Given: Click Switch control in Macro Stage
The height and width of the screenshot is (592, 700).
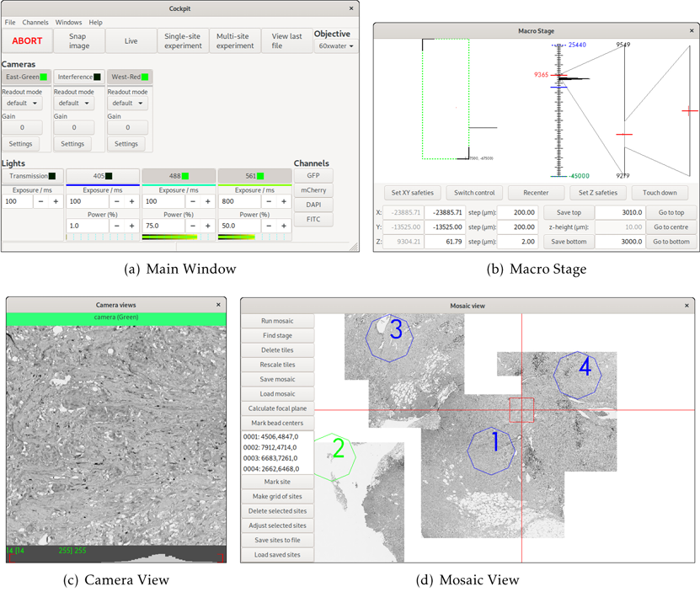Looking at the screenshot, I should coord(474,193).
